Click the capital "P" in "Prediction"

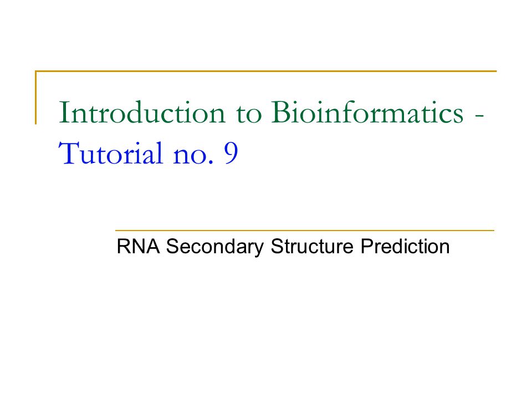366,246
